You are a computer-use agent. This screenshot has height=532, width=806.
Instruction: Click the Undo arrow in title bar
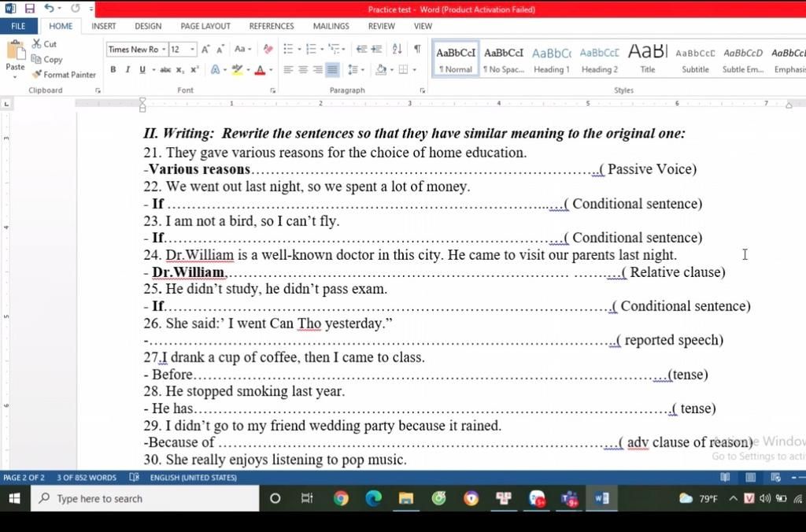tap(49, 8)
